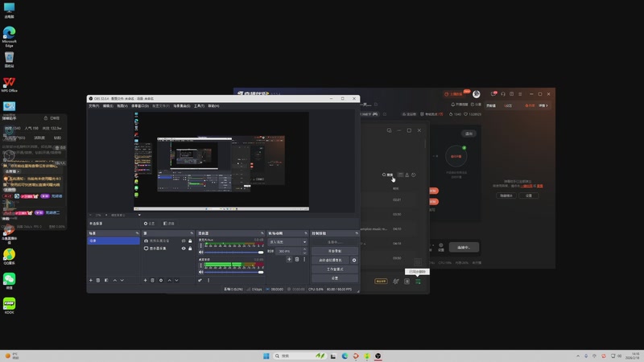Viewport: 644px width, 362px height.
Task: Add a new source with the plus icon
Action: point(145,280)
